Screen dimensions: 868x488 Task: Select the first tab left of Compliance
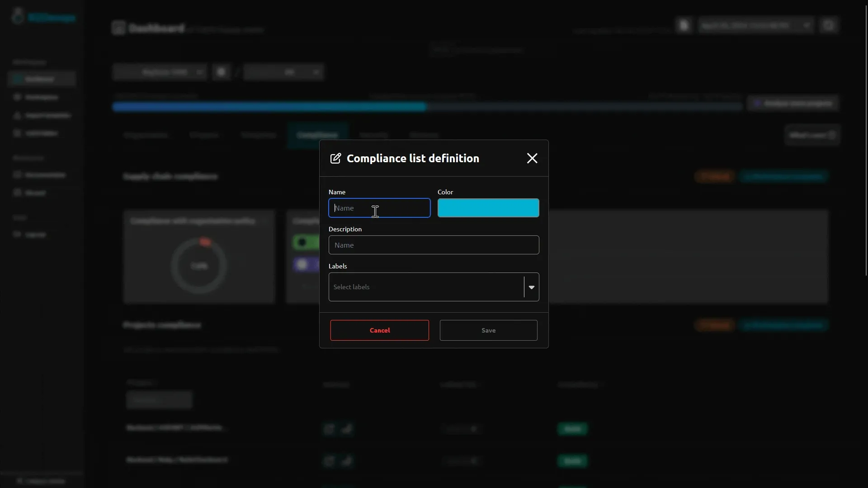[258, 135]
